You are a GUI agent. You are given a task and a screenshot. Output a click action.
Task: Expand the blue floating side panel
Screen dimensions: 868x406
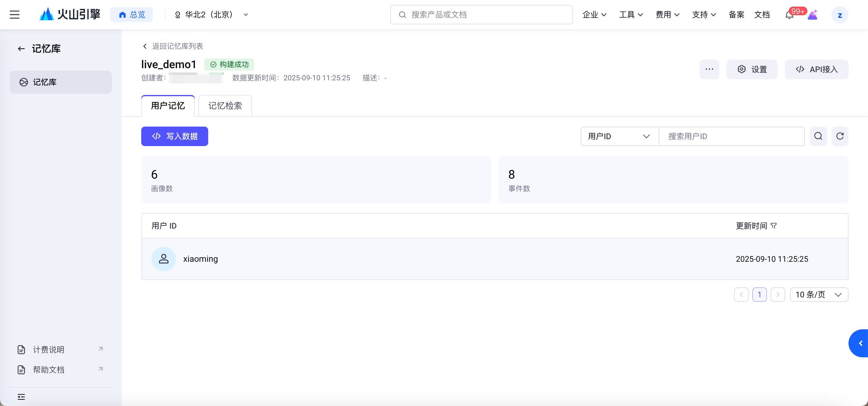(860, 343)
